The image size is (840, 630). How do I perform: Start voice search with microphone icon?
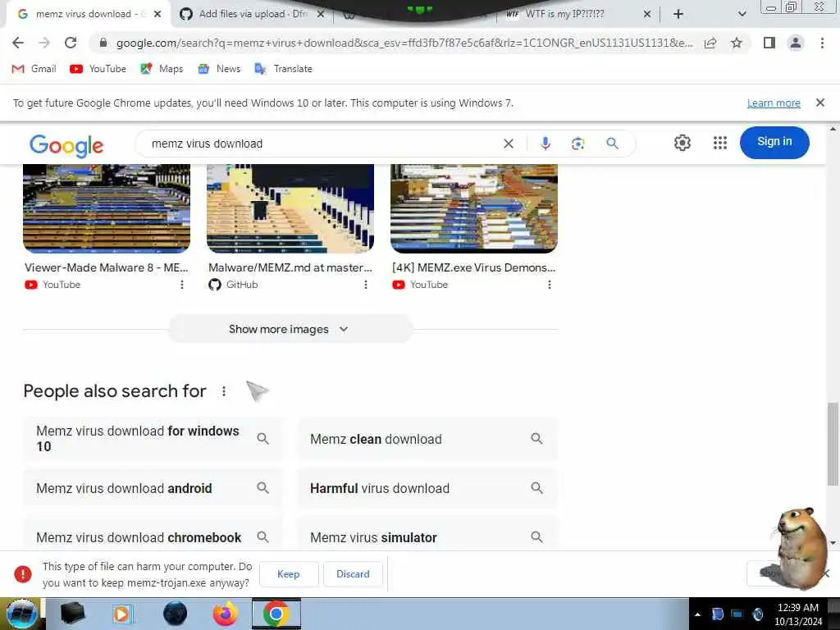(545, 144)
